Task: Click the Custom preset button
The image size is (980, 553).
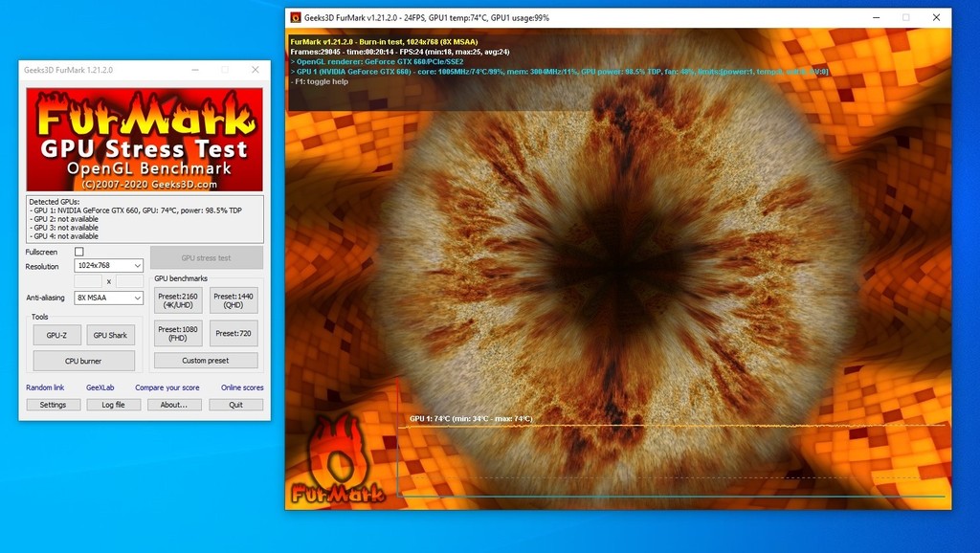Action: (206, 361)
